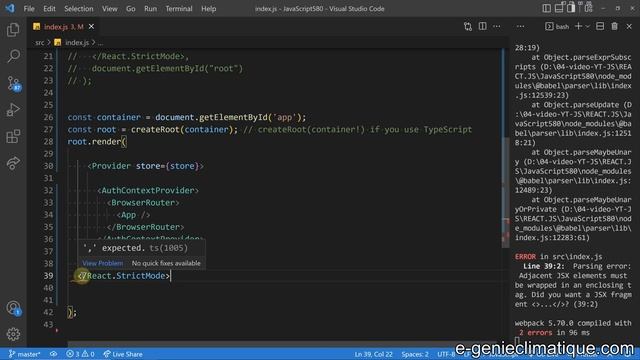Toggle the secondary side bar layout
Viewport: 640px width, 360px height.
[571, 8]
